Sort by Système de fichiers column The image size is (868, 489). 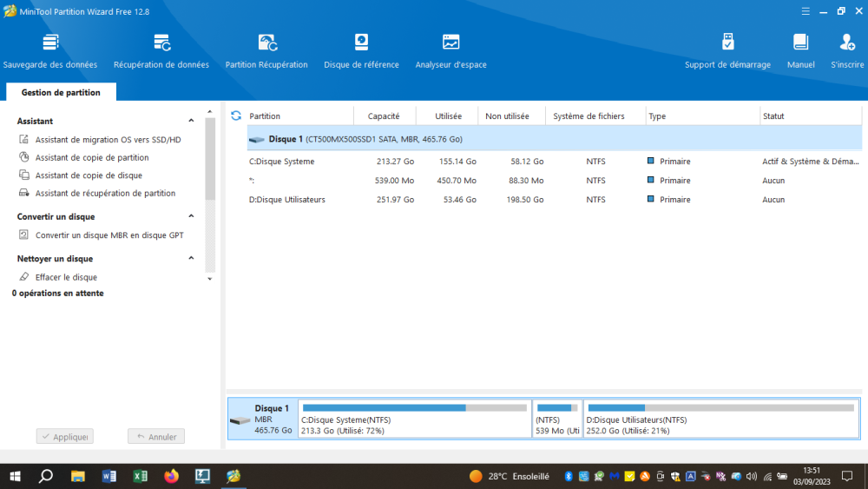(595, 116)
